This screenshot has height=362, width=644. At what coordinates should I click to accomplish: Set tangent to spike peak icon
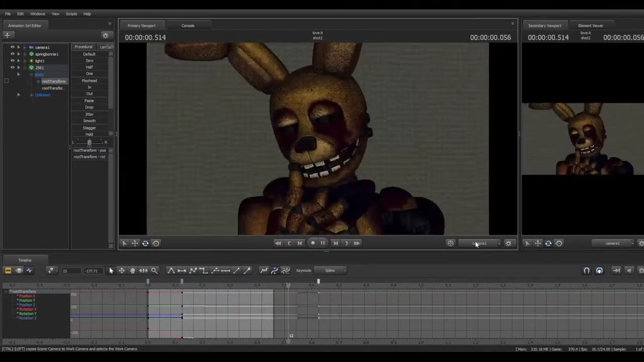coord(171,270)
